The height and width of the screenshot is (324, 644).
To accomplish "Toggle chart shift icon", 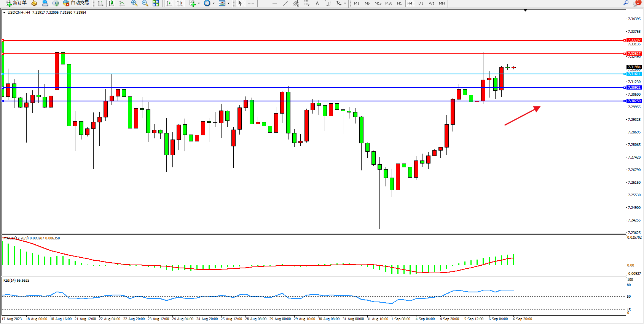I will pos(180,3).
